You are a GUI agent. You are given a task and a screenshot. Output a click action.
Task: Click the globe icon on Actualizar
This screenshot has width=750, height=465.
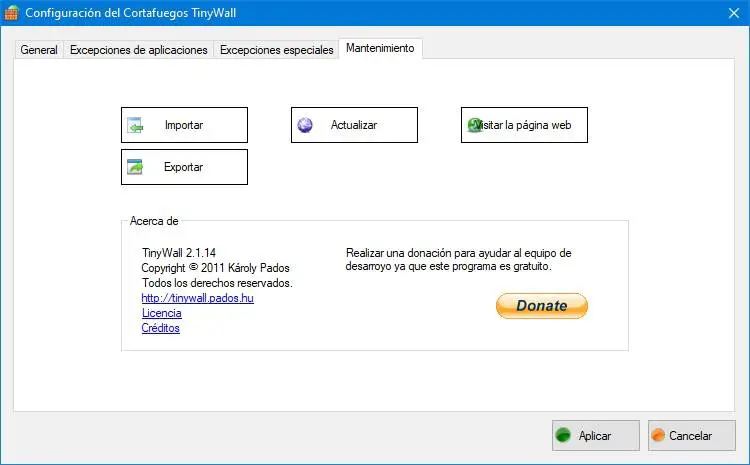[305, 125]
